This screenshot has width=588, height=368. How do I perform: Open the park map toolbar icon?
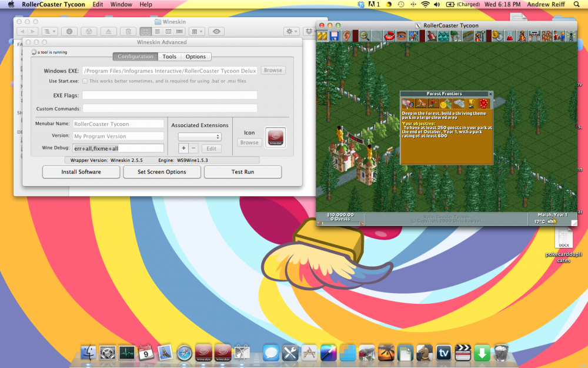point(413,37)
